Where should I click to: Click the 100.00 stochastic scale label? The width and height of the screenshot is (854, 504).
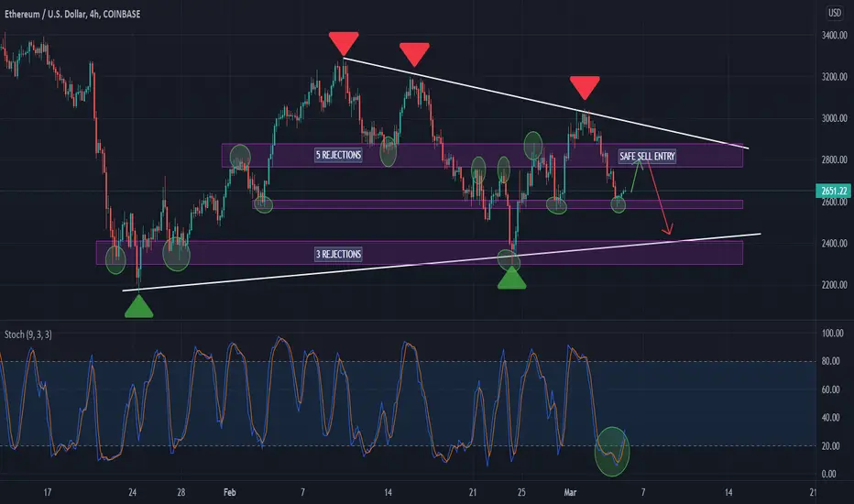832,334
